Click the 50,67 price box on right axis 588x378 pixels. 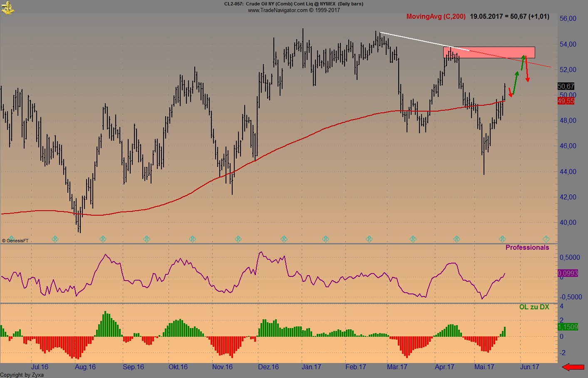coord(567,86)
